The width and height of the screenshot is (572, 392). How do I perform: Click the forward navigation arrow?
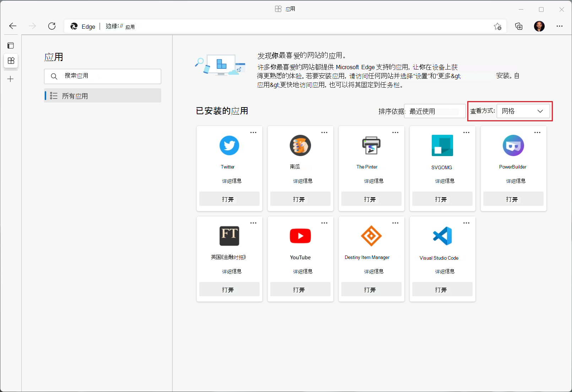click(x=32, y=26)
